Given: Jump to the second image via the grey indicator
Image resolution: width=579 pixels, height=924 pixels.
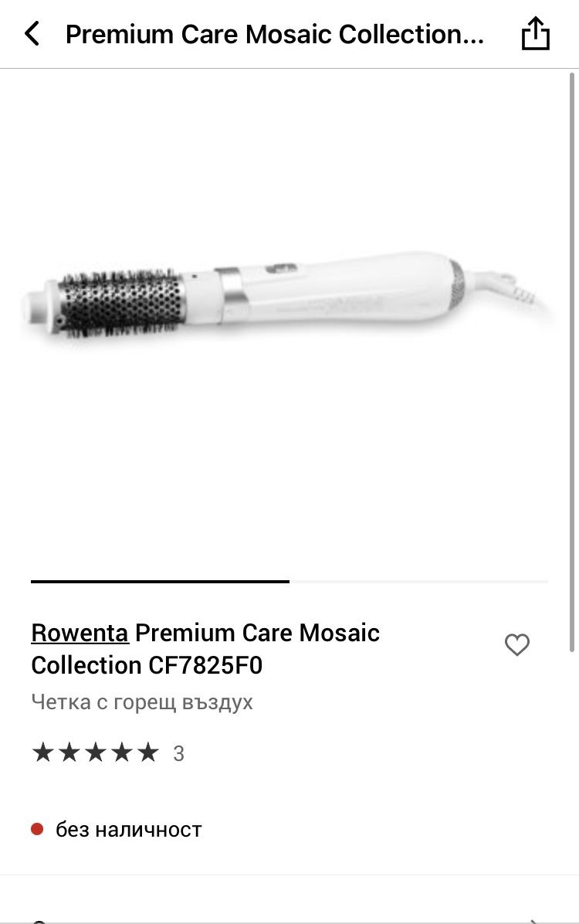Looking at the screenshot, I should tap(418, 582).
